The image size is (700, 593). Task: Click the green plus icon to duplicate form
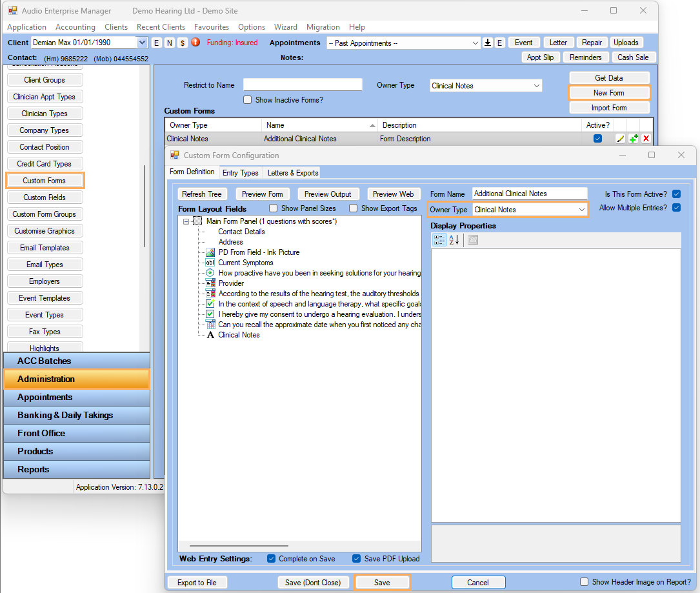coord(633,138)
